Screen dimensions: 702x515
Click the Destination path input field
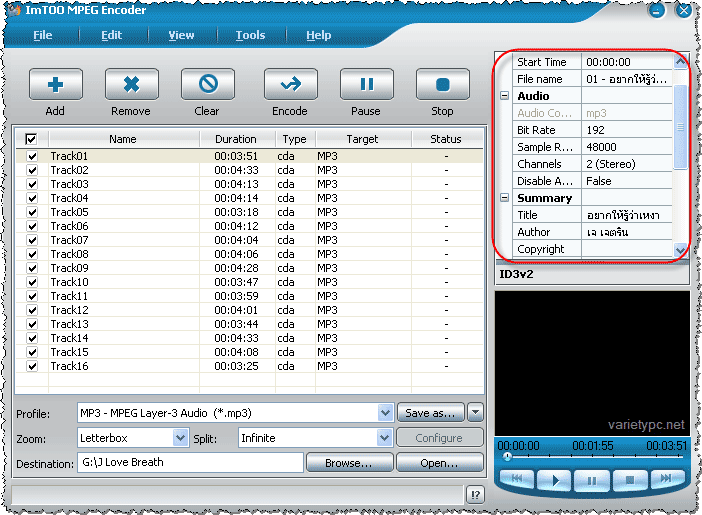pos(190,462)
